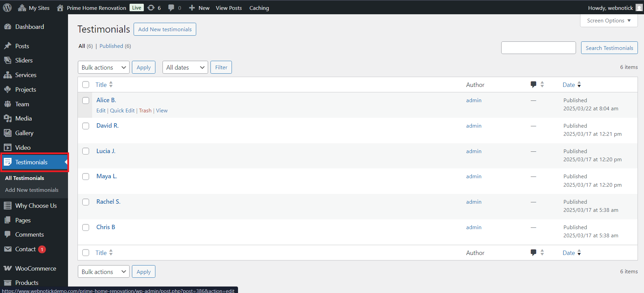Sort by the comments column header icon
Viewport: 644px width, 293px height.
click(x=533, y=85)
